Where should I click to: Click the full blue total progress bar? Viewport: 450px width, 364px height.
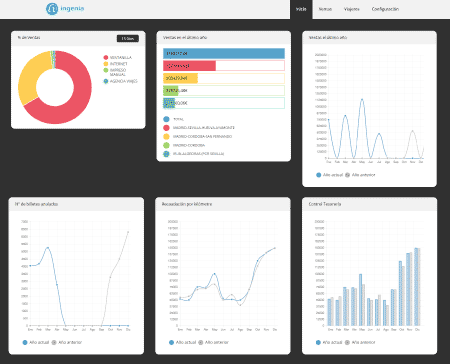(224, 53)
